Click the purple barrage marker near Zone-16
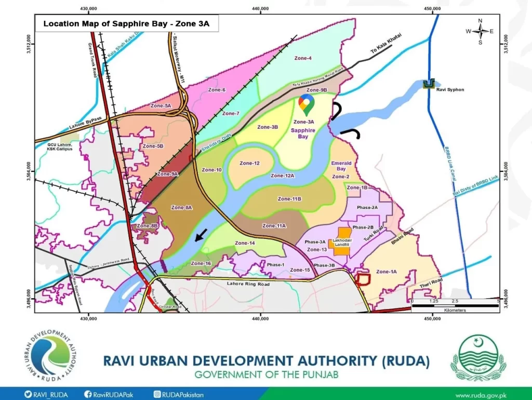Image resolution: width=532 pixels, height=400 pixels. (164, 266)
